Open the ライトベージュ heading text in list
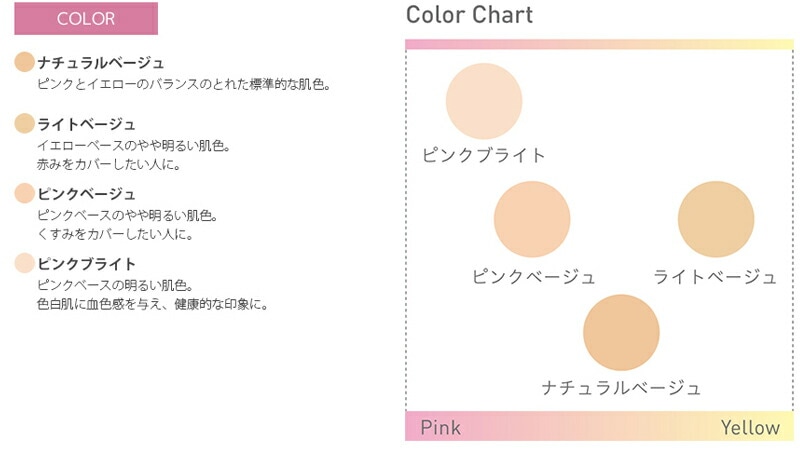Image resolution: width=800 pixels, height=450 pixels. click(86, 124)
